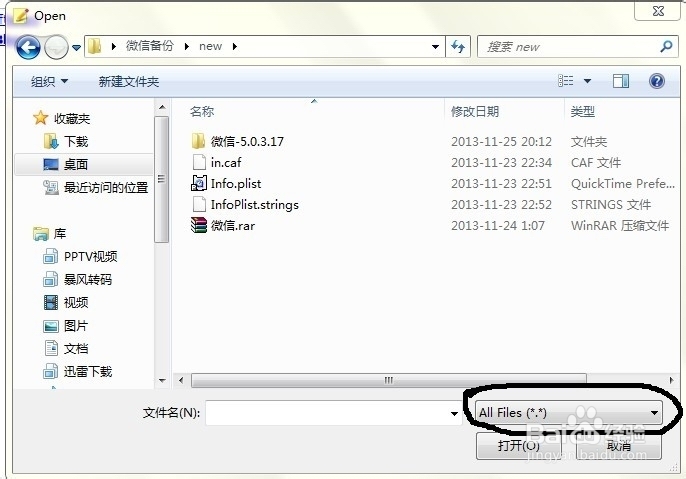Click the CAF 文件 type cell
This screenshot has height=479, width=686.
596,163
